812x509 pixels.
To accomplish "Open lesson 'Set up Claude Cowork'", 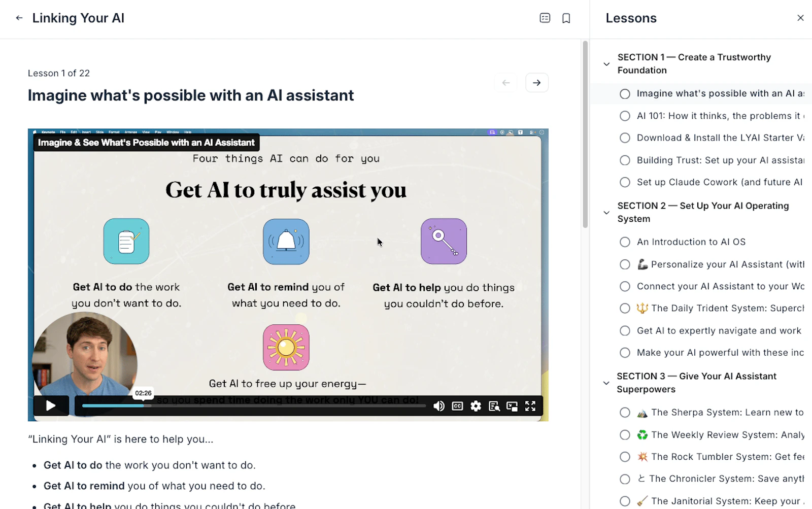I will coord(720,182).
